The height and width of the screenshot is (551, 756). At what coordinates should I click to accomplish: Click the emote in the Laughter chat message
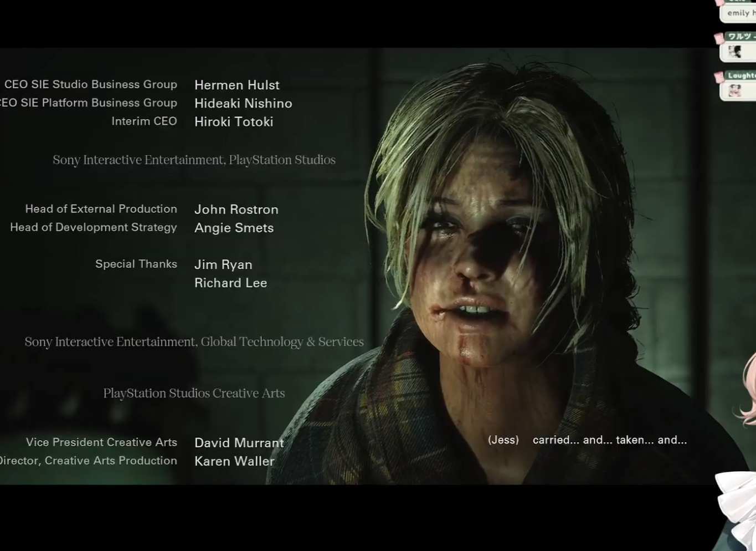pyautogui.click(x=735, y=90)
